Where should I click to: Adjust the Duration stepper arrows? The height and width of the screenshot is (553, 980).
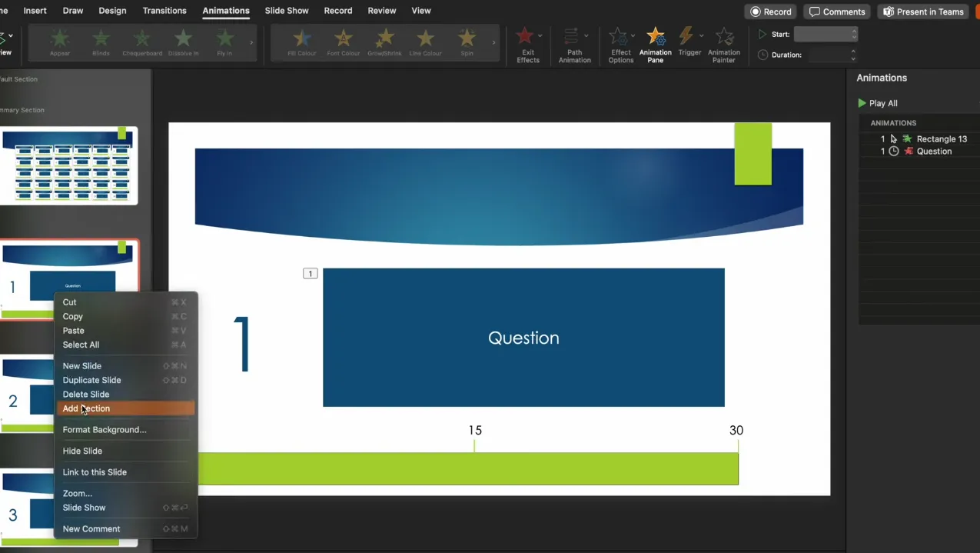tap(853, 55)
